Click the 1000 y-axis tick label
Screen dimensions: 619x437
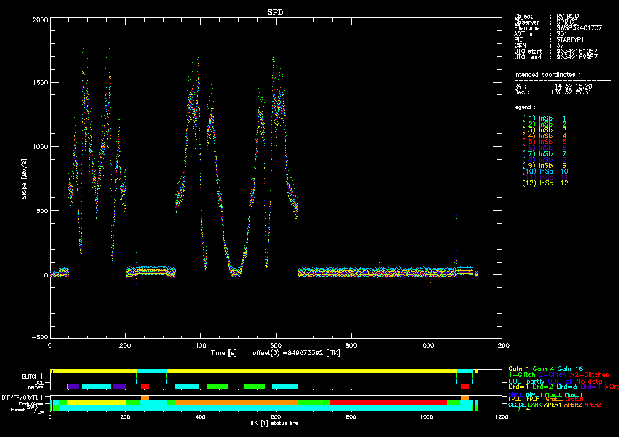(38, 147)
